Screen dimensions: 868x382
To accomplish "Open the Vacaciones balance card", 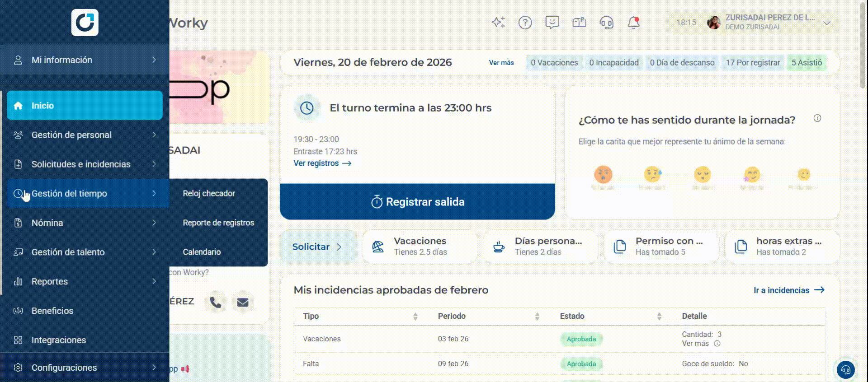I will click(420, 247).
